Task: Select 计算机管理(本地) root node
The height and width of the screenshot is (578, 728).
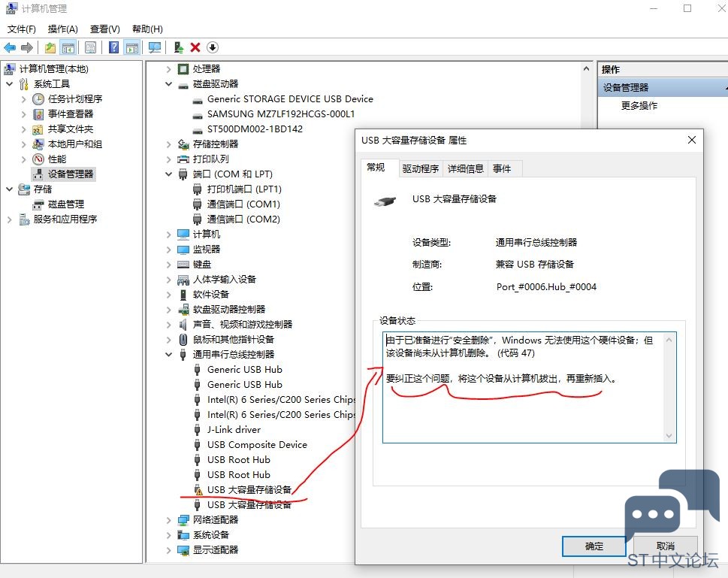Action: point(53,69)
